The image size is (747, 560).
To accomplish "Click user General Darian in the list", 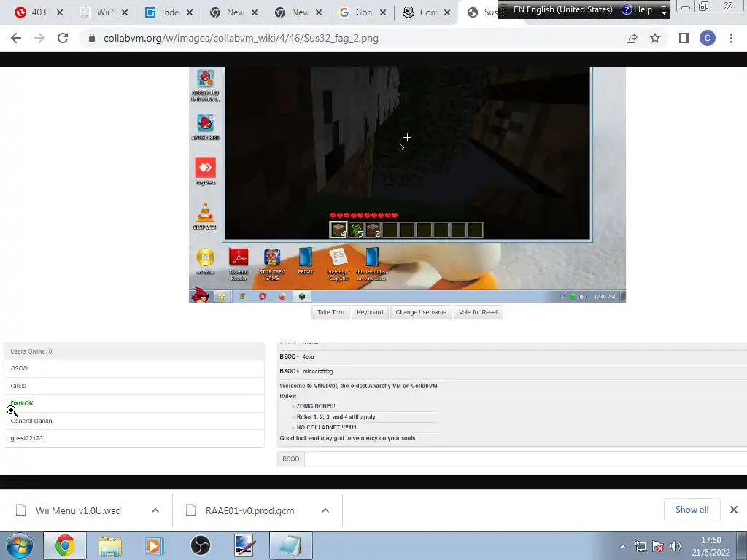I will click(134, 421).
